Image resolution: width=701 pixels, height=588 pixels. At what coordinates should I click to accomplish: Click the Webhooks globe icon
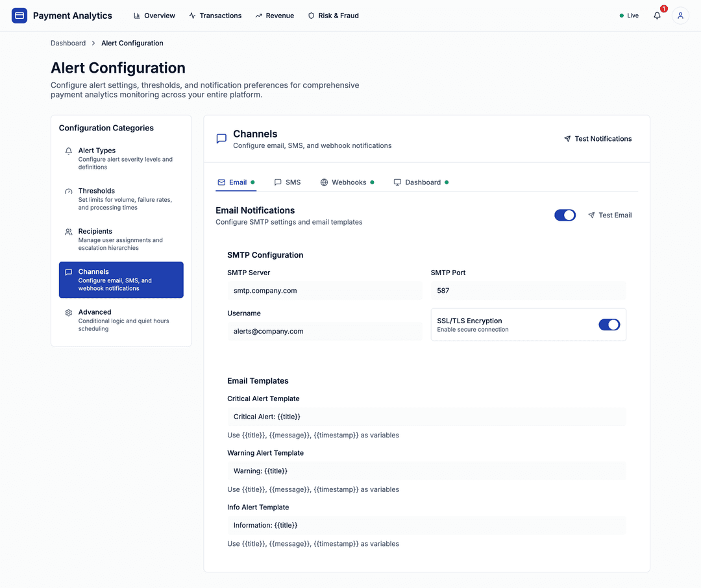click(323, 182)
